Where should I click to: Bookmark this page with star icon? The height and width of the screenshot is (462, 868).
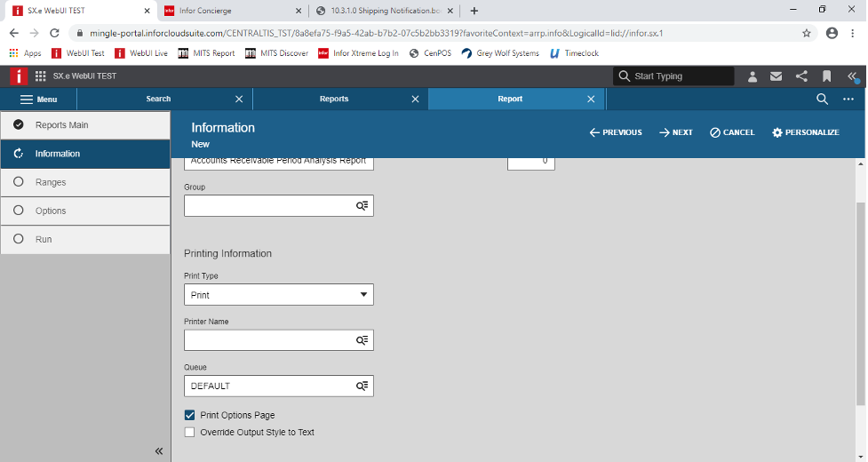(807, 33)
